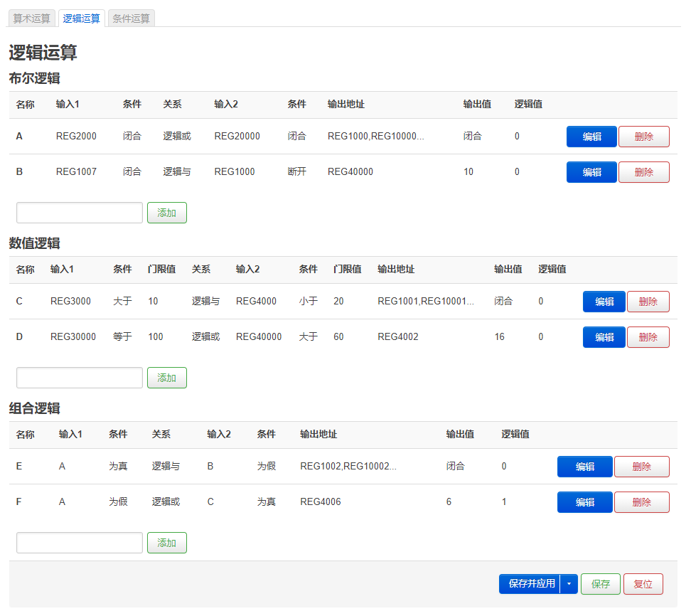Click 编辑 for row D
Image resolution: width=691 pixels, height=616 pixels.
tap(604, 337)
